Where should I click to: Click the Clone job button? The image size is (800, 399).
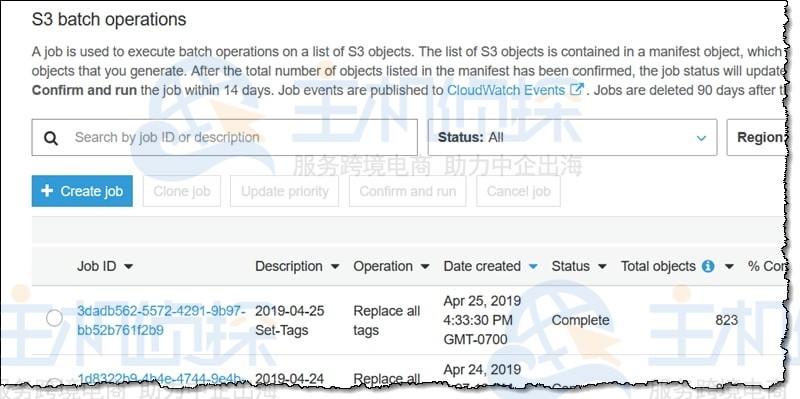click(182, 191)
